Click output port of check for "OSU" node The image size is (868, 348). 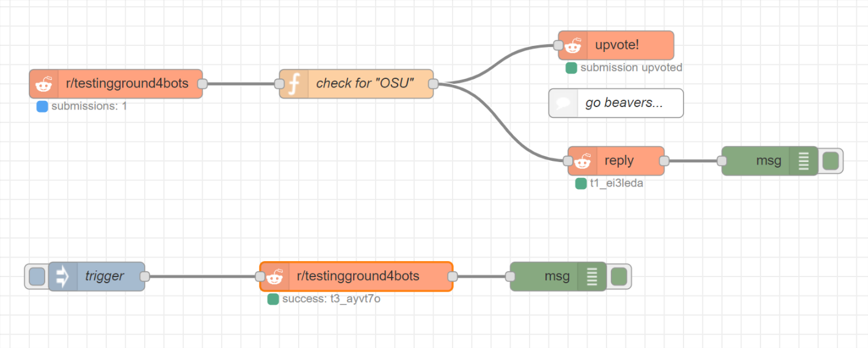[x=433, y=84]
